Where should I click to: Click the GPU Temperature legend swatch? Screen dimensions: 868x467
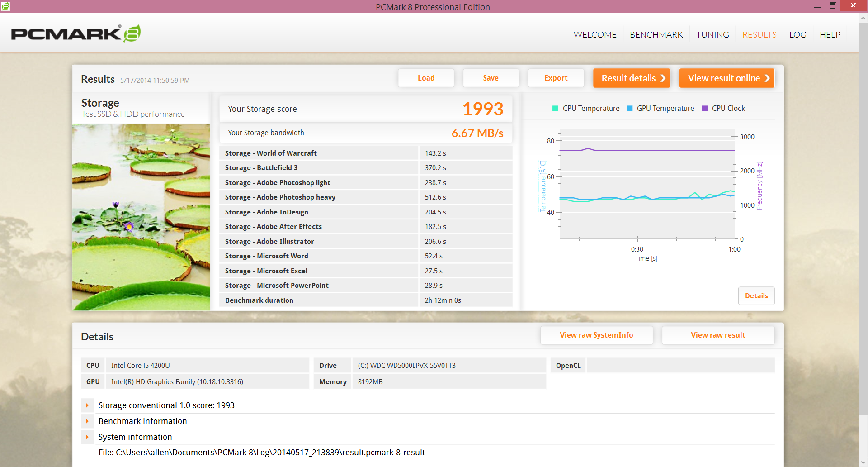coord(630,108)
